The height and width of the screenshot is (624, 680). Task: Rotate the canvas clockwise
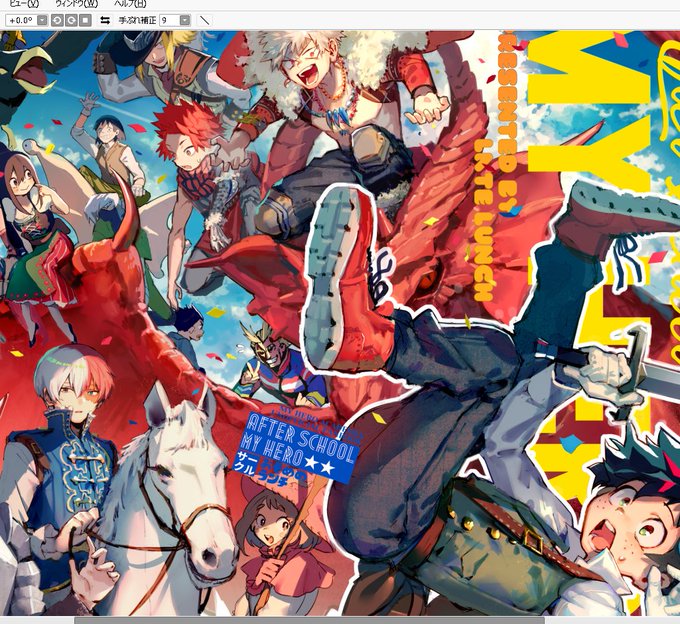coord(71,20)
